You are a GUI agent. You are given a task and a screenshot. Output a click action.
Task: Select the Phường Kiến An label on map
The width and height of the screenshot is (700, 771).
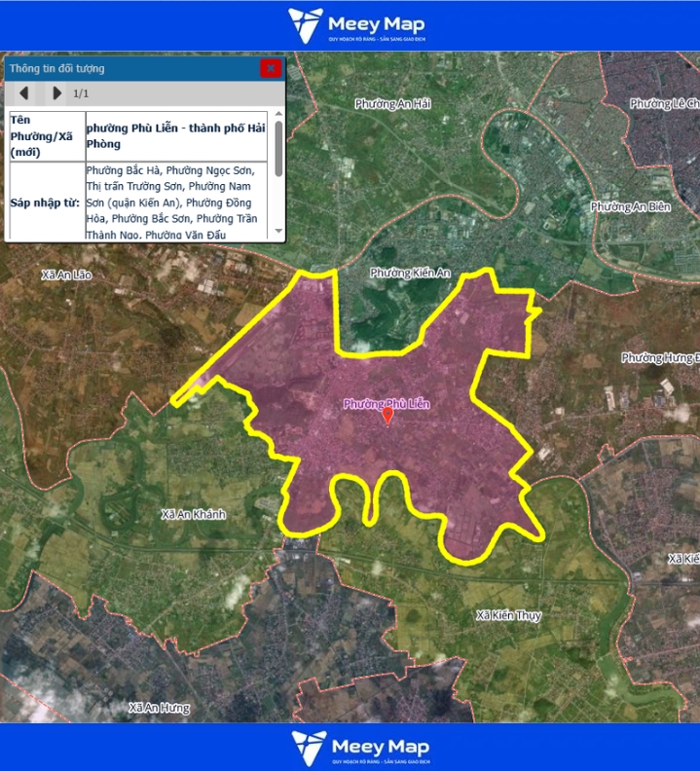click(x=410, y=274)
